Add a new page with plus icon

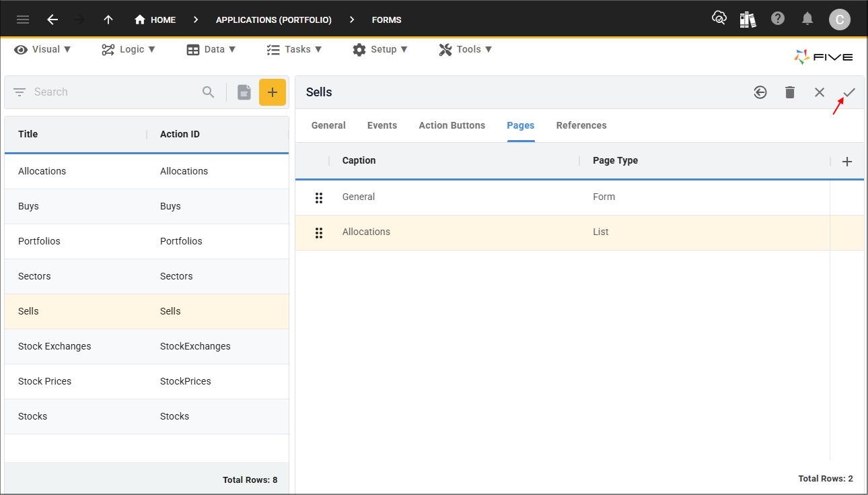coord(847,162)
